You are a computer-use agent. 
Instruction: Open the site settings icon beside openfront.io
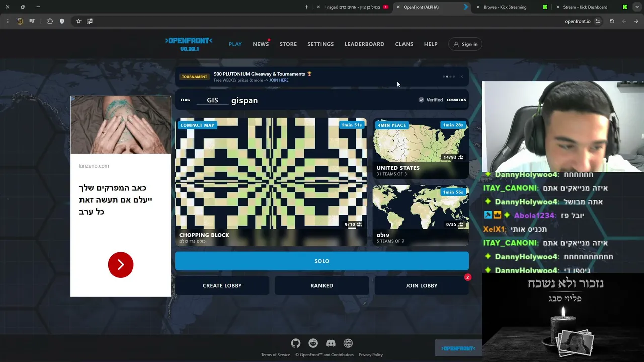pyautogui.click(x=598, y=21)
